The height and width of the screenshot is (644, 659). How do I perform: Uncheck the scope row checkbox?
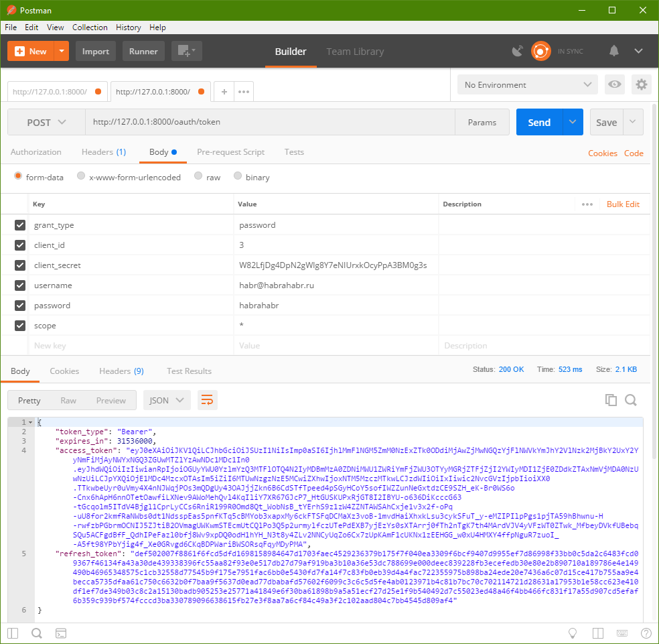pyautogui.click(x=19, y=326)
